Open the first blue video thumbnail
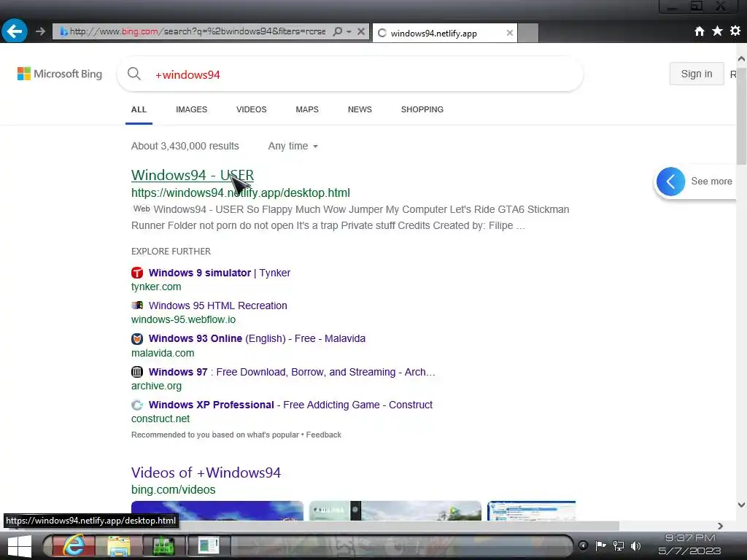Image resolution: width=747 pixels, height=560 pixels. pyautogui.click(x=217, y=510)
